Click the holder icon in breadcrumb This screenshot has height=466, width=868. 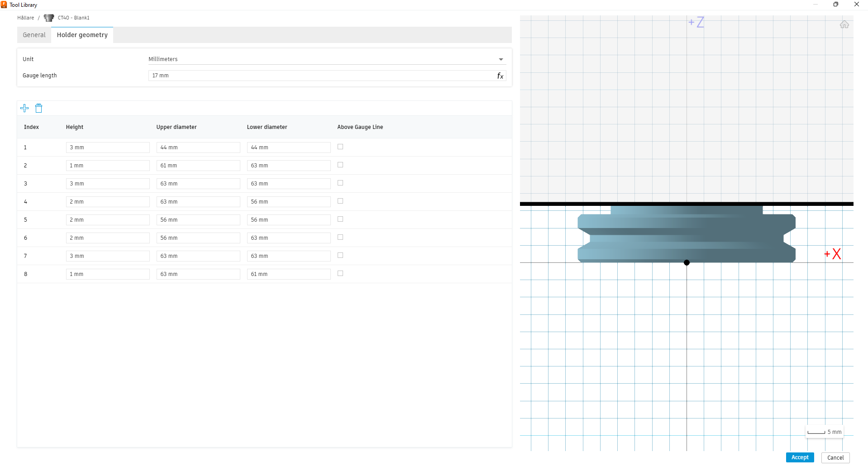pyautogui.click(x=48, y=18)
